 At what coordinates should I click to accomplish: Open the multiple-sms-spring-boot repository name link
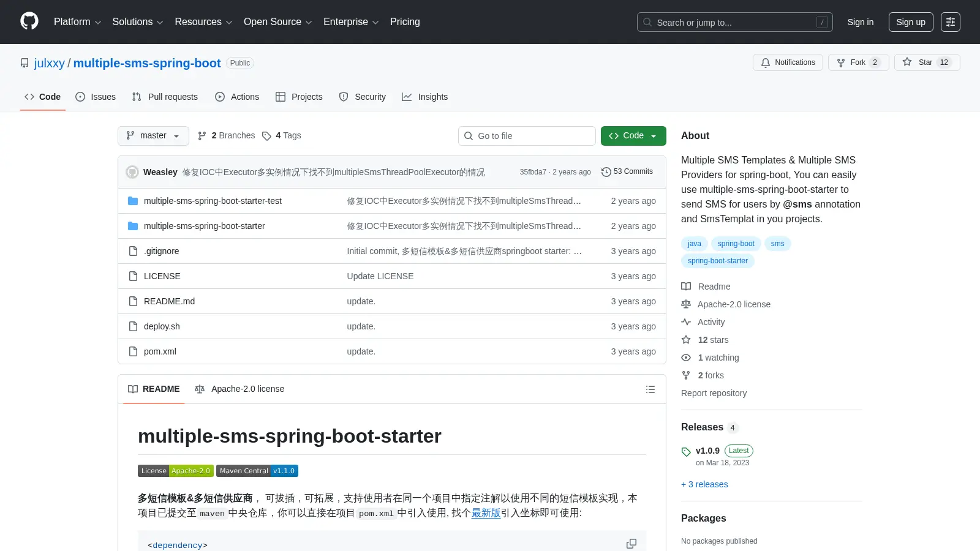(147, 63)
